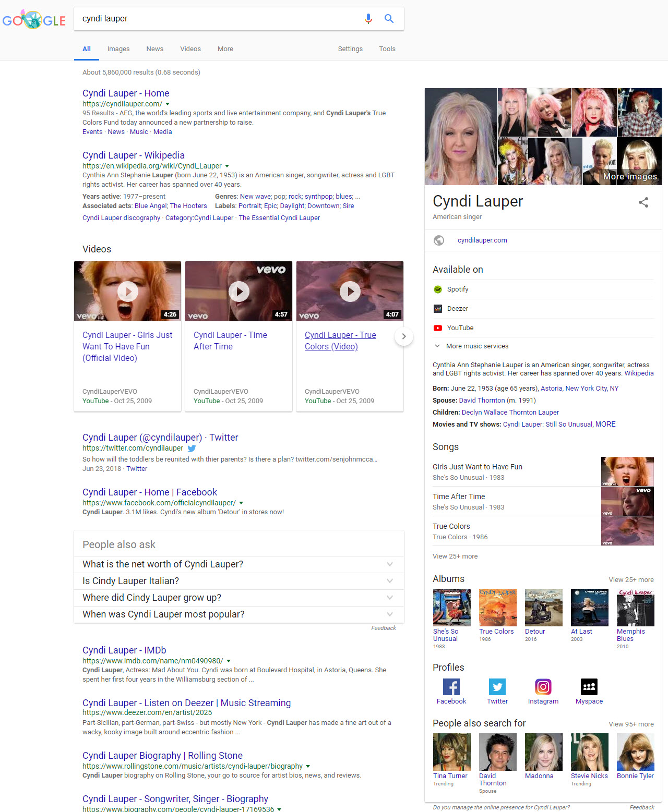Open dropdown arrow next to cyndilauper.com URL
Screen dimensions: 668x812
coord(168,104)
